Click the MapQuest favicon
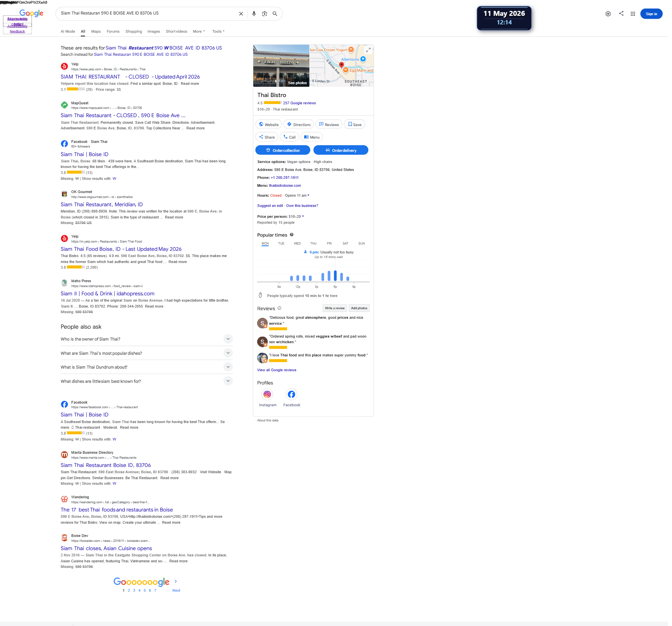The height and width of the screenshot is (626, 672). pos(65,106)
